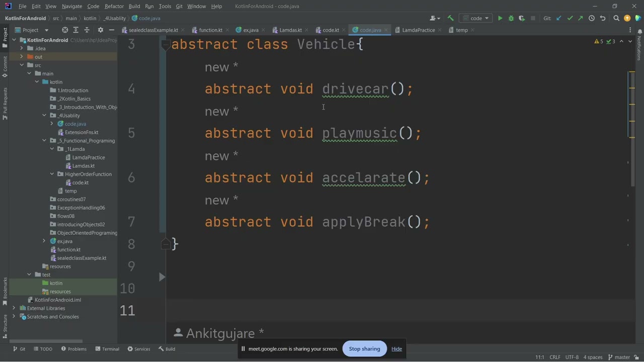Build project with the hammer icon
Screen dimensions: 644x362
(450, 18)
